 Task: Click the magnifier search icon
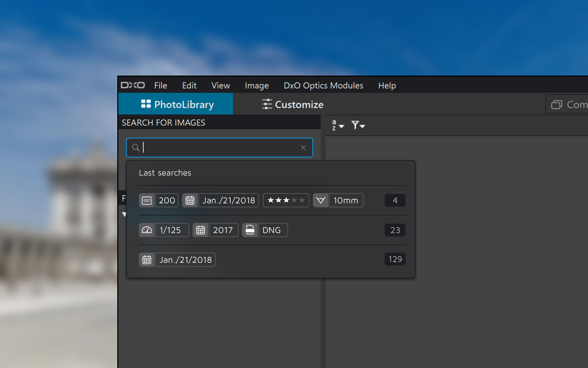click(136, 148)
